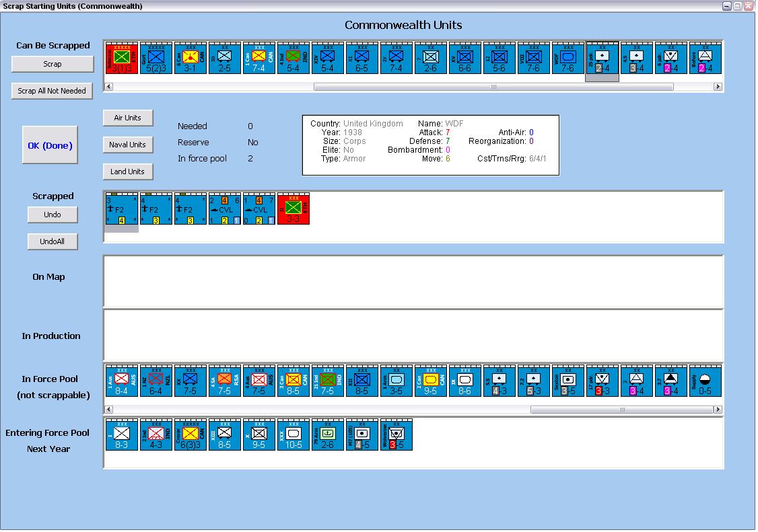Screen dimensions: 758x532
Task: Show Air Units list
Action: (x=128, y=118)
